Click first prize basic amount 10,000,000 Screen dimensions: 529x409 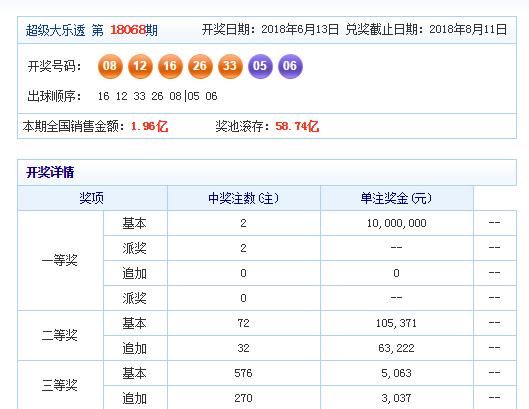pos(396,223)
